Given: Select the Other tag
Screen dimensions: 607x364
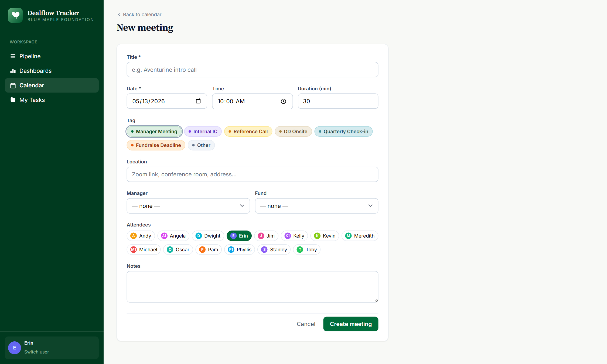Looking at the screenshot, I should [x=201, y=145].
